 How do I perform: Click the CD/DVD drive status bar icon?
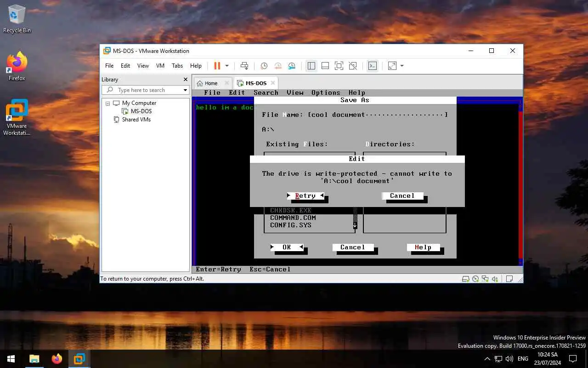coord(475,279)
